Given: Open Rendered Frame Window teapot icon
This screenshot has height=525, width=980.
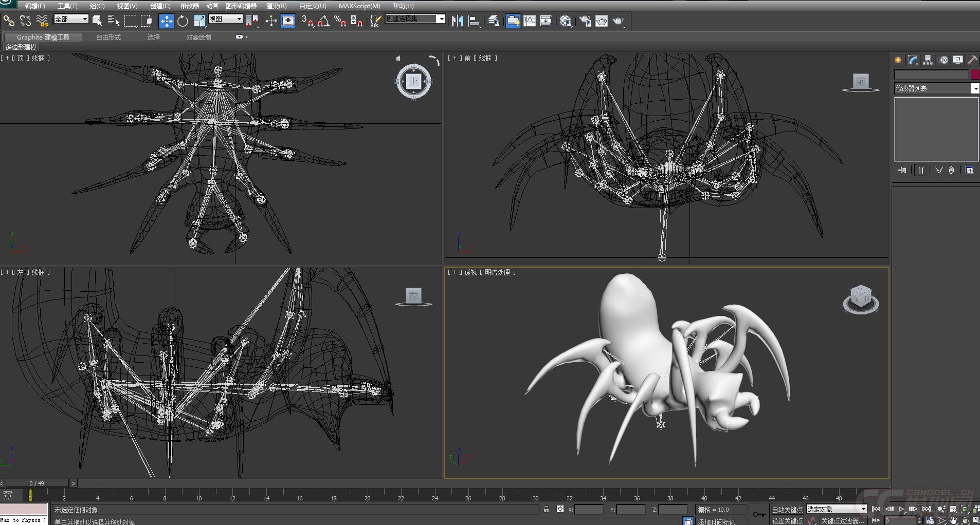Looking at the screenshot, I should tap(602, 21).
